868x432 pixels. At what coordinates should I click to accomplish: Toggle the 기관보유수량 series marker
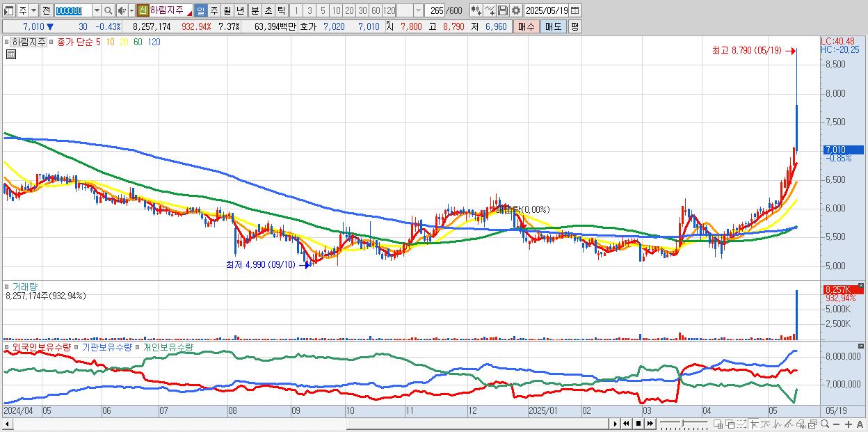coord(77,346)
